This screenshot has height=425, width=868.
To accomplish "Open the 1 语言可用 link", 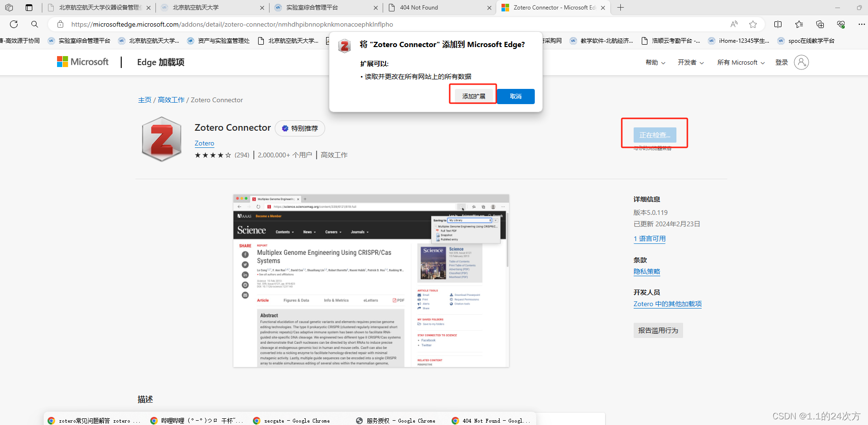I will coord(649,239).
